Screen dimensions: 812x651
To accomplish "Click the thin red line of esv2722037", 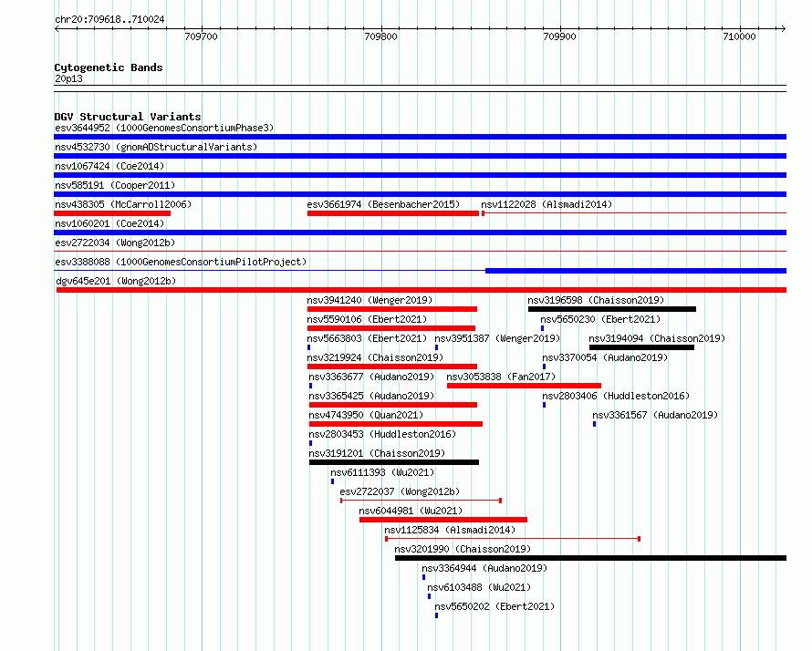I will coord(421,501).
